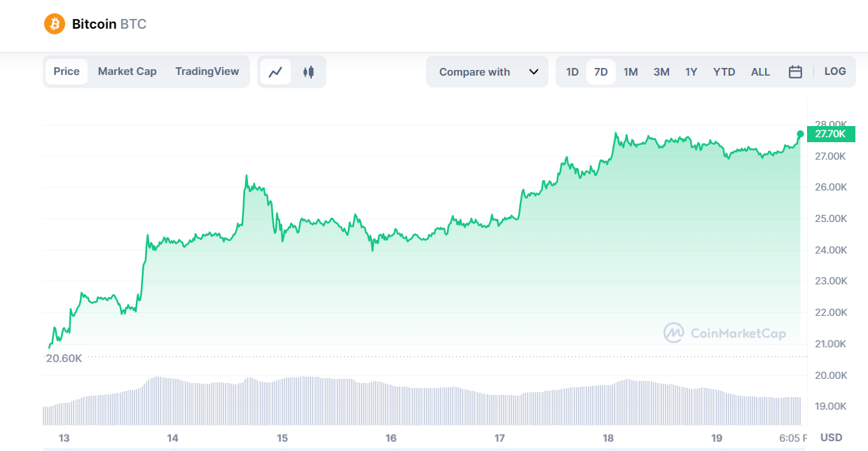Screen dimensions: 868x451
Task: Show the 3M time range
Action: point(661,71)
